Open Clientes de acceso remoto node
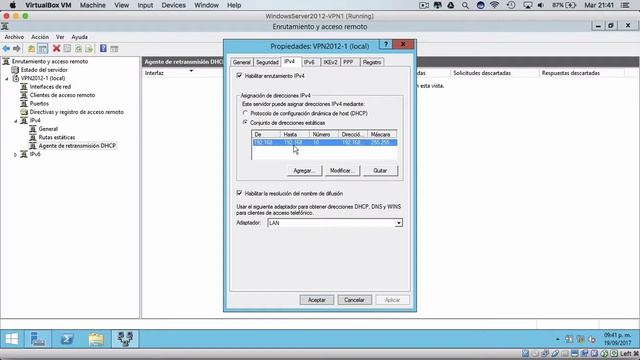Screen dimensions: 640x360 [62, 95]
